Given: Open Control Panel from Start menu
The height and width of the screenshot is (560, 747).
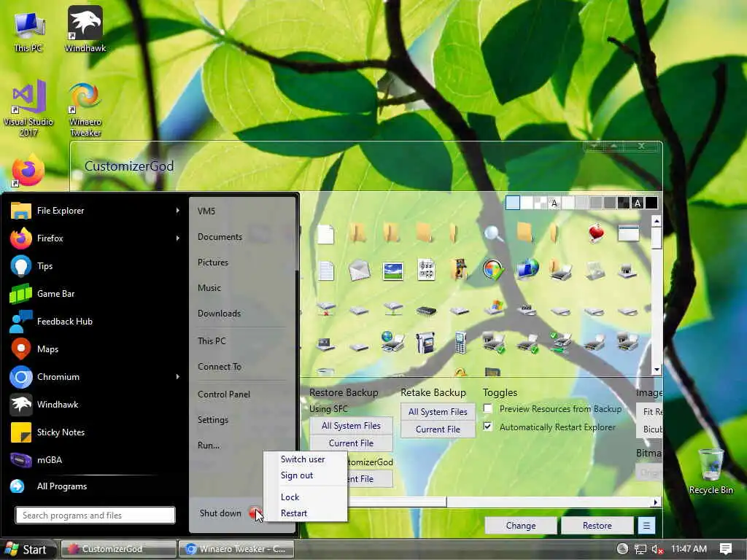Looking at the screenshot, I should (x=223, y=394).
